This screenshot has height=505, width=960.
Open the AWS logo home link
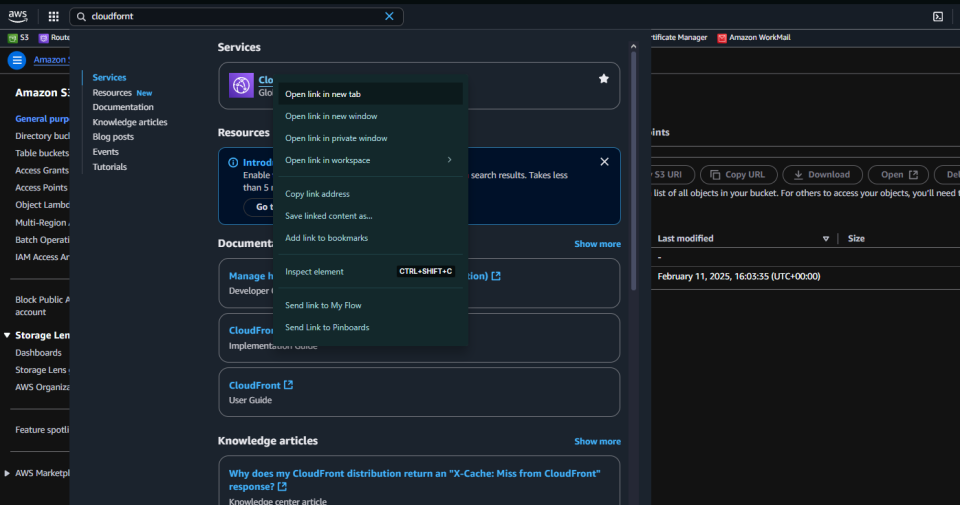(x=18, y=17)
